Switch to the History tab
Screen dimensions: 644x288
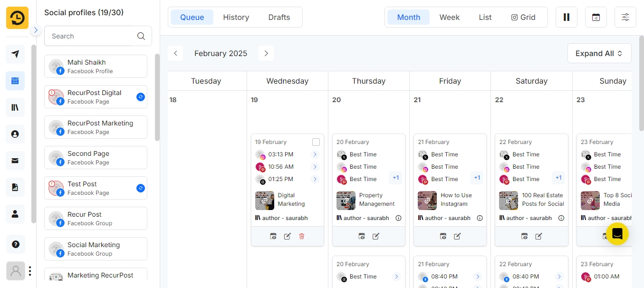(x=236, y=17)
